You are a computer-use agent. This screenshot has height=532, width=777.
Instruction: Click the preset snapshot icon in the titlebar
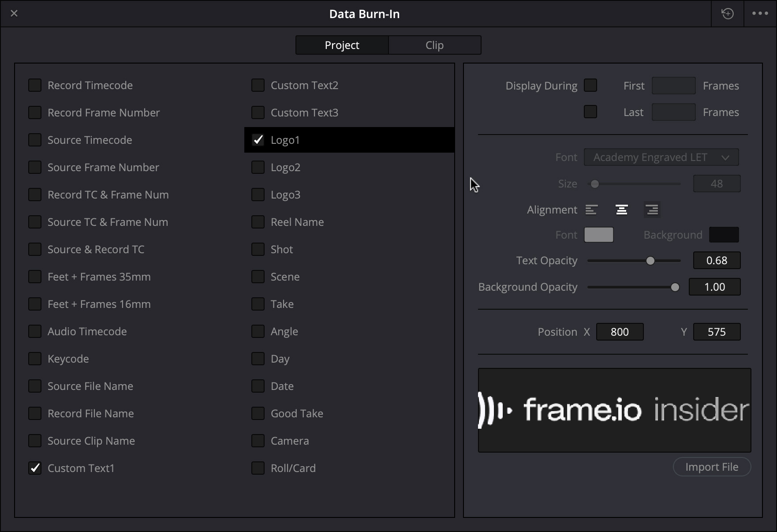727,13
